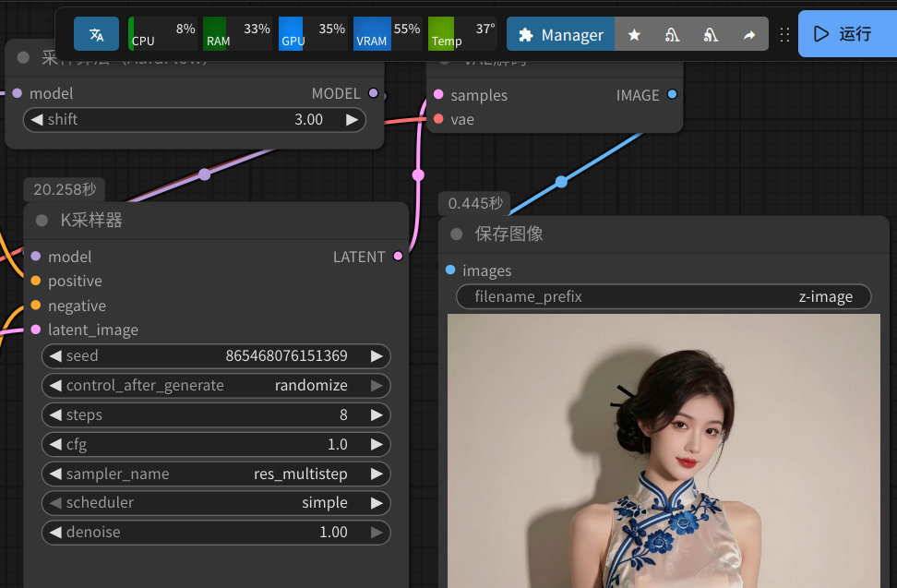Click the positive input port
This screenshot has width=897, height=588.
[x=35, y=281]
